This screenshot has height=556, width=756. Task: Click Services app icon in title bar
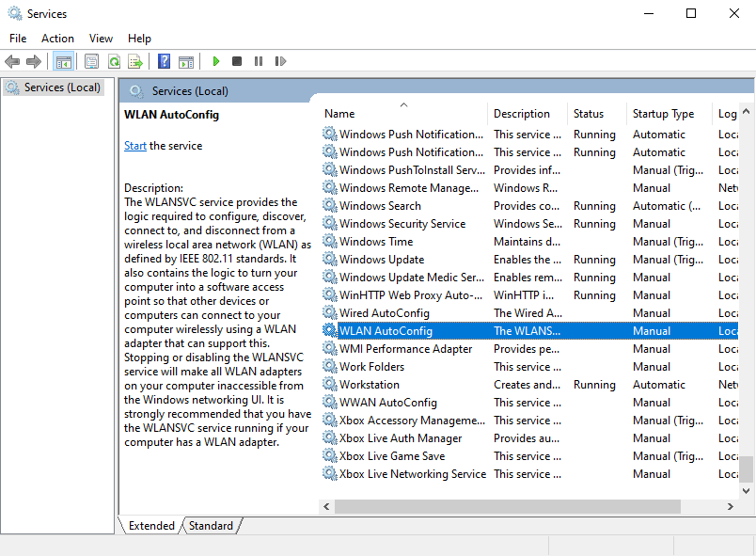click(14, 13)
